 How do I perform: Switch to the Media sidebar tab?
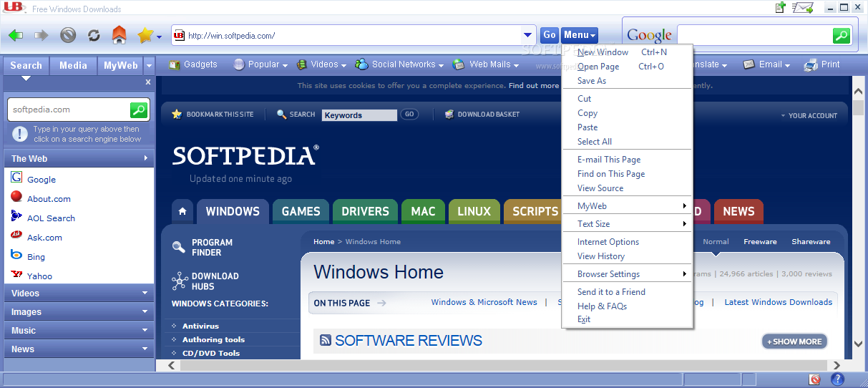(x=73, y=65)
